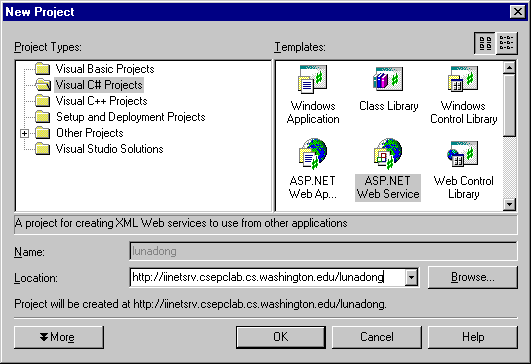Switch templates to small icons view
The image size is (531, 364).
507,43
